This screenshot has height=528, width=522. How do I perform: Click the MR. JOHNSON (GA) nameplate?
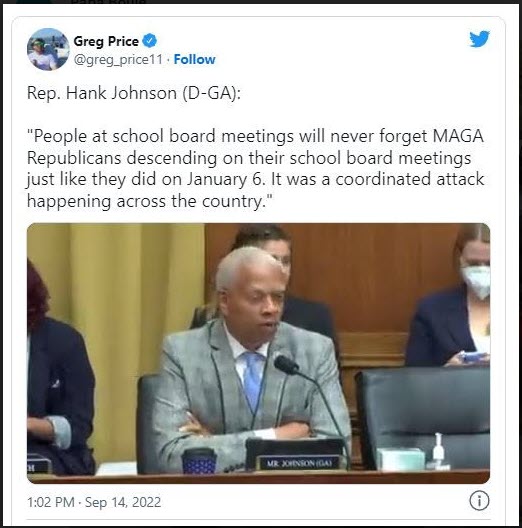tap(298, 463)
